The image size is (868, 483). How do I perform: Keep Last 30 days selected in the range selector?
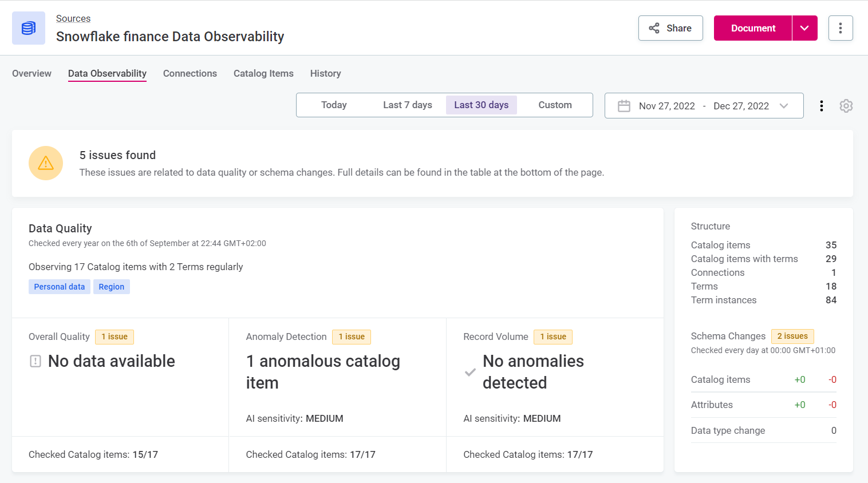click(481, 105)
